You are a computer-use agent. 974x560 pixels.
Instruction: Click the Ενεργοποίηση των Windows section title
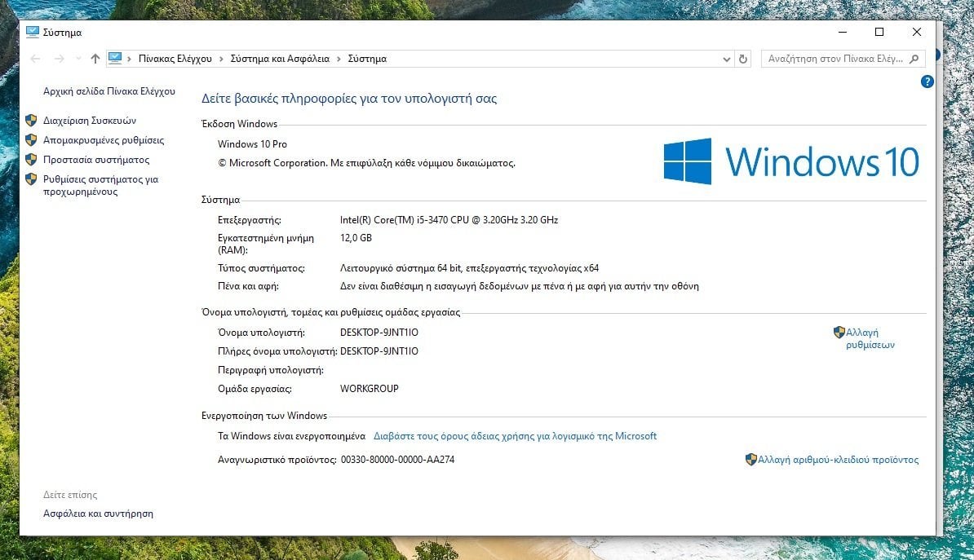tap(264, 416)
